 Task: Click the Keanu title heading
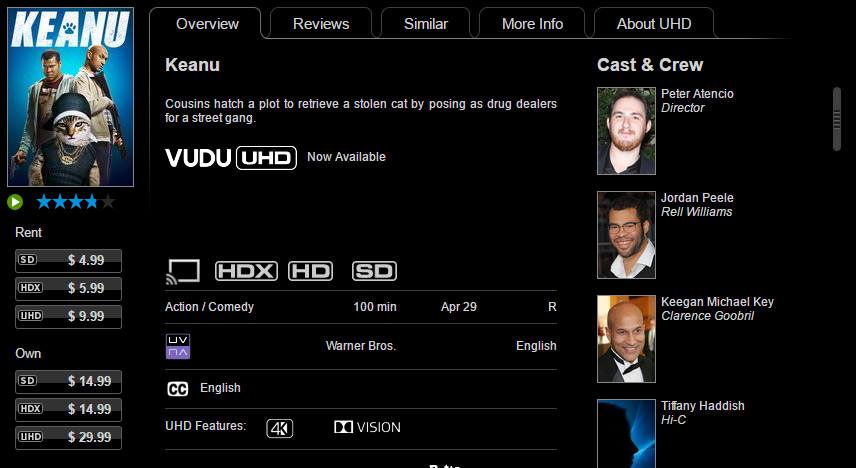[192, 65]
